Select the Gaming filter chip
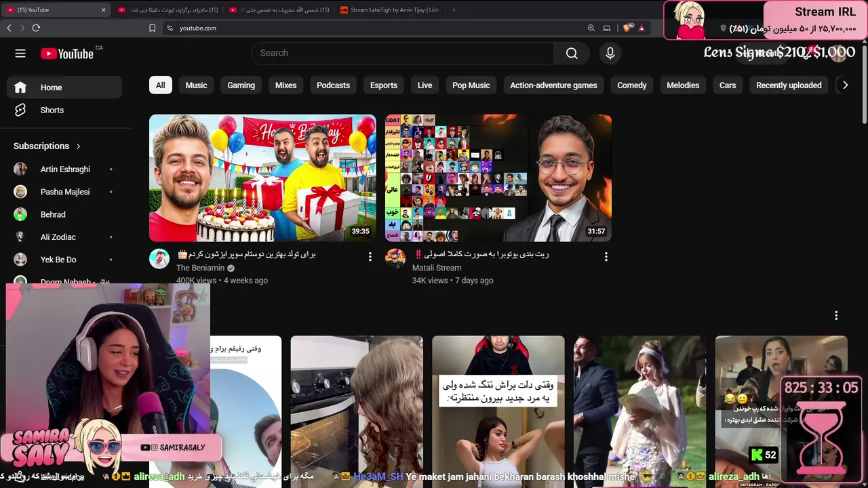 click(x=241, y=85)
